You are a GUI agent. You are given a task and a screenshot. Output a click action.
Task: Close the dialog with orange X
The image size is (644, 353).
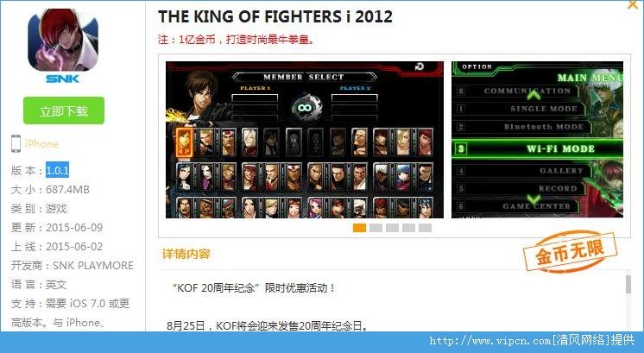(634, 4)
